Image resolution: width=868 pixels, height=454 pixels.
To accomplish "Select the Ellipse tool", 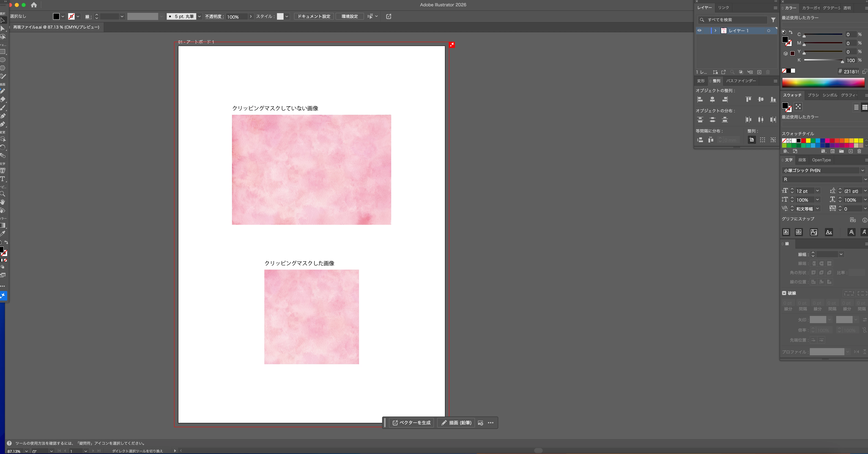I will tap(3, 60).
